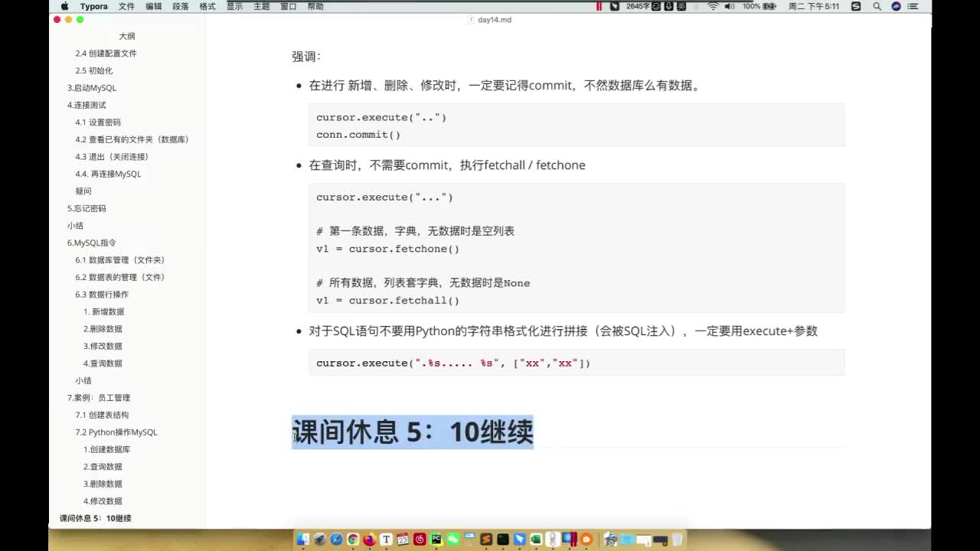Image resolution: width=980 pixels, height=551 pixels.
Task: Jump to 6.MySQL指令 in outline
Action: (x=92, y=243)
